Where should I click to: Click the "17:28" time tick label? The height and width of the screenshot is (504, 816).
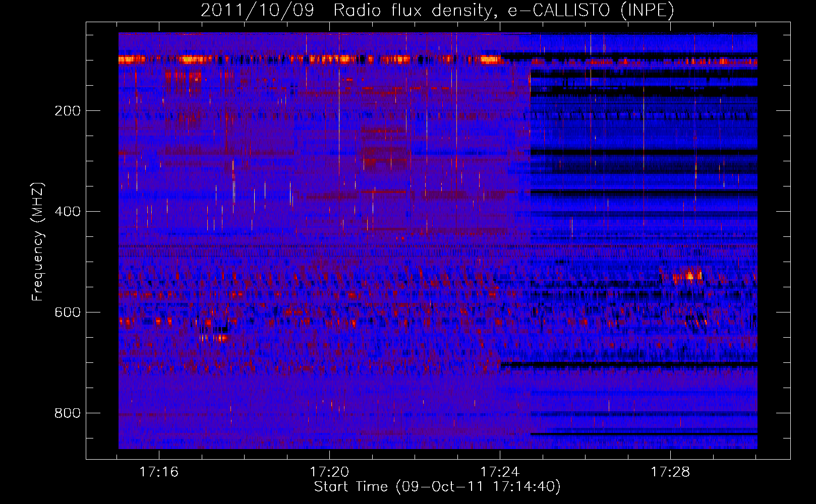(x=670, y=472)
